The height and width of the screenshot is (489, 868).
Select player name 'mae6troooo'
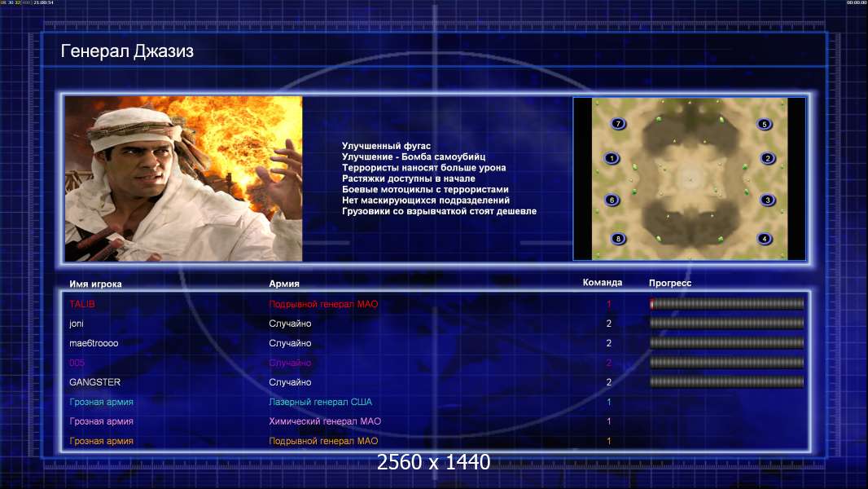94,343
